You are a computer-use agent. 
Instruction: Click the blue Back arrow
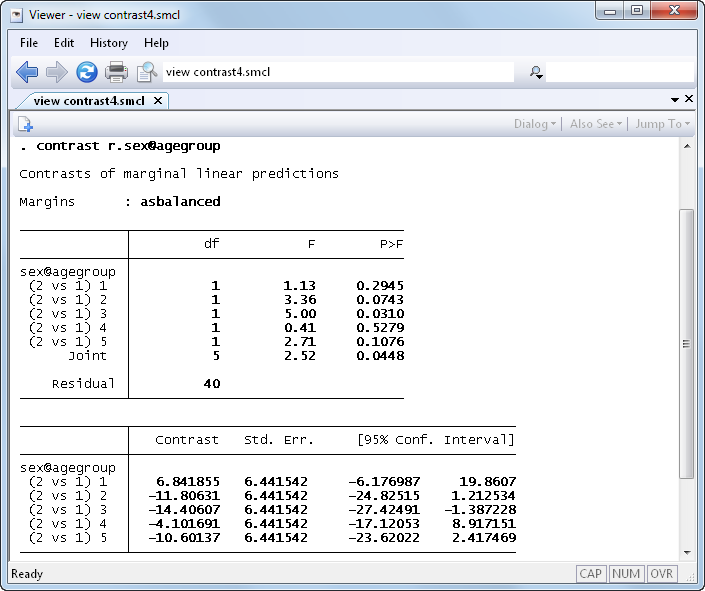27,72
